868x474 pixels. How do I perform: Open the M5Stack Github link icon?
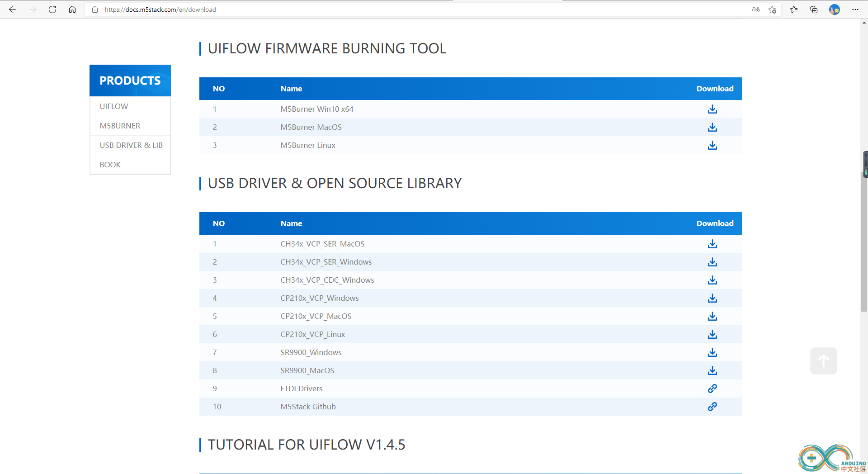(712, 407)
